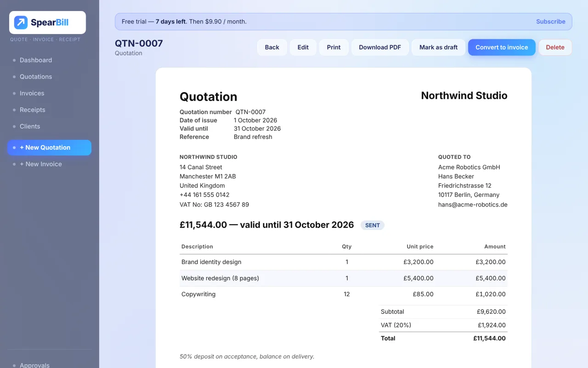Open Dashboard in the sidebar
The height and width of the screenshot is (368, 588).
coord(36,60)
